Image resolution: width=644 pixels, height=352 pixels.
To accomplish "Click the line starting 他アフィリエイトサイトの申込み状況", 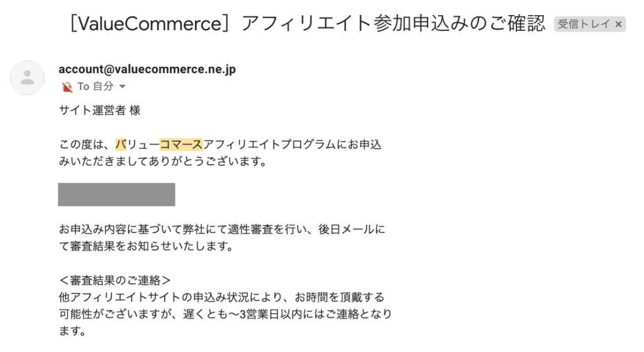I will tap(221, 297).
